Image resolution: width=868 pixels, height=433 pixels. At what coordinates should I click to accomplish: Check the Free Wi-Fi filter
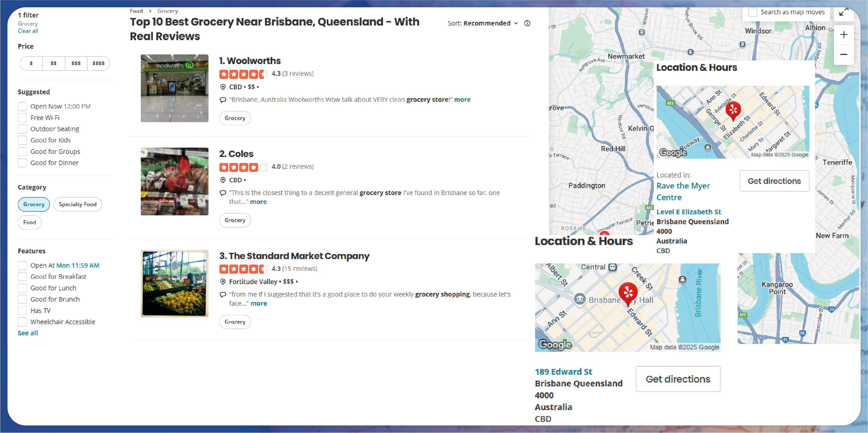point(22,118)
